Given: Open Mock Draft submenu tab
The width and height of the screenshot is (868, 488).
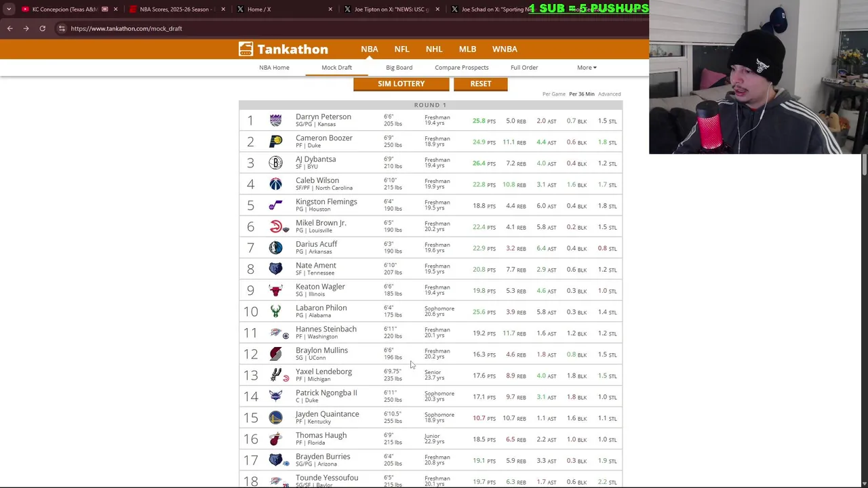Looking at the screenshot, I should point(336,67).
